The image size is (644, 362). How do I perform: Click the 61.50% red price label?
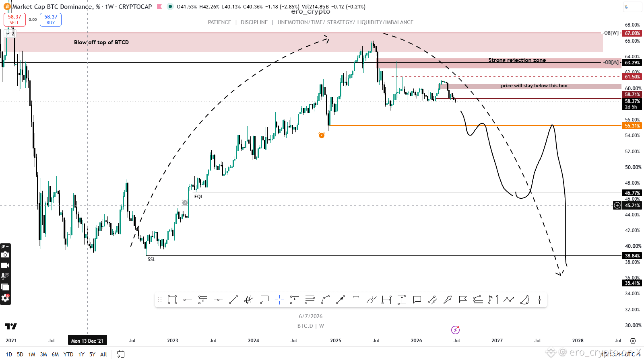pos(632,77)
